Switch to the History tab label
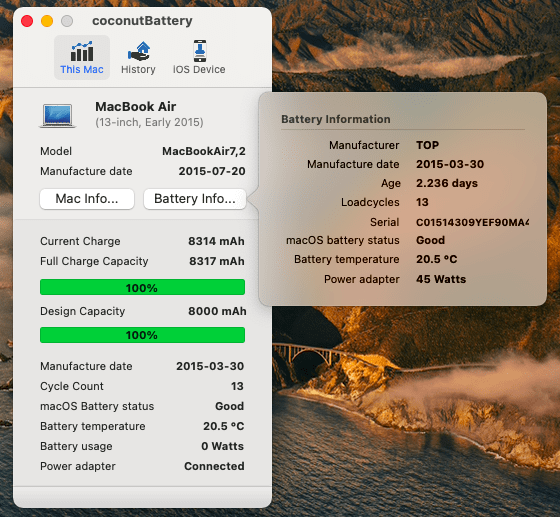Viewport: 560px width, 517px height. click(x=138, y=70)
